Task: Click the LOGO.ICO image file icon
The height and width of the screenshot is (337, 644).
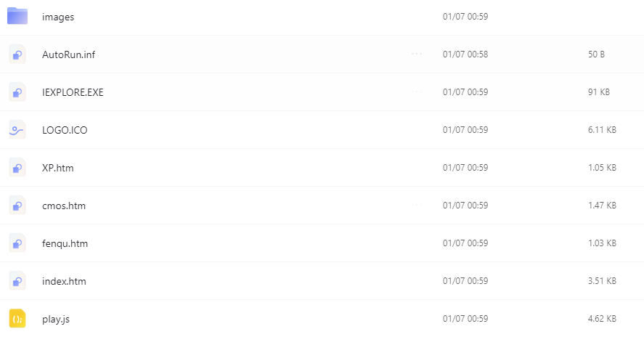Action: point(17,130)
